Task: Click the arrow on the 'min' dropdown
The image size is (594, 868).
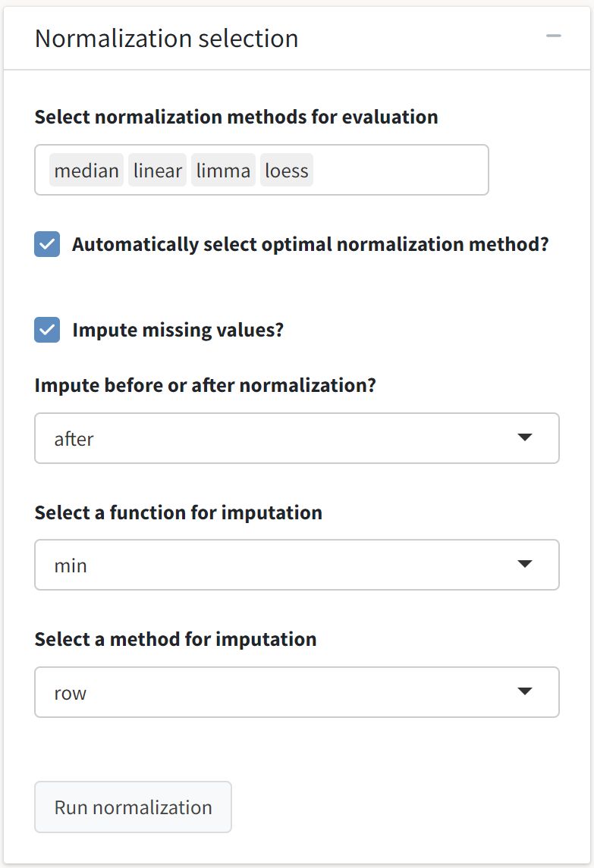Action: coord(524,565)
